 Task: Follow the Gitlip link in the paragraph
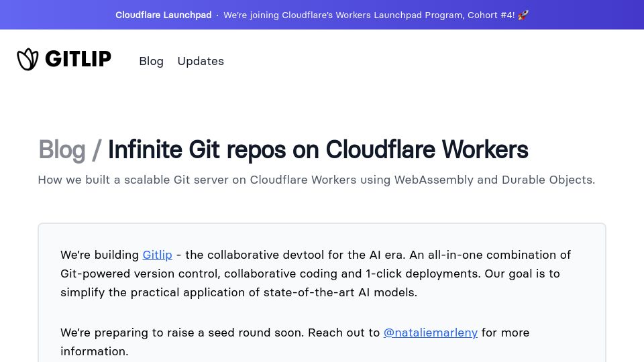[157, 255]
